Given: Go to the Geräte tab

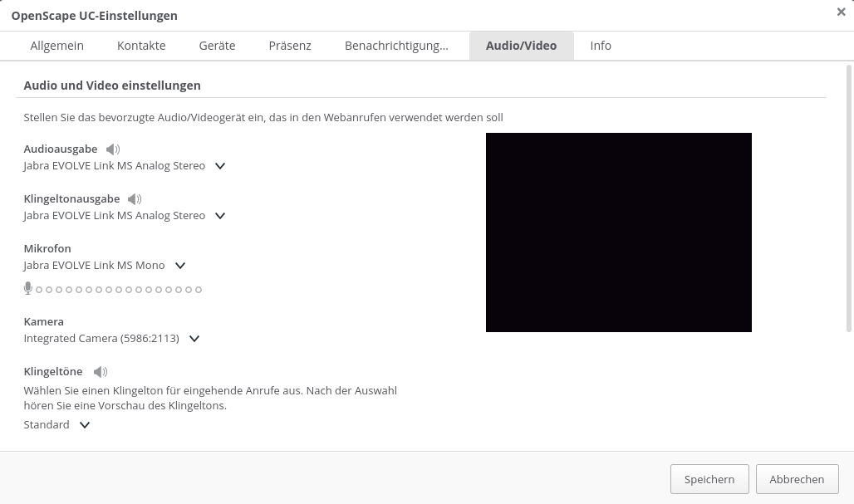Looking at the screenshot, I should (218, 46).
